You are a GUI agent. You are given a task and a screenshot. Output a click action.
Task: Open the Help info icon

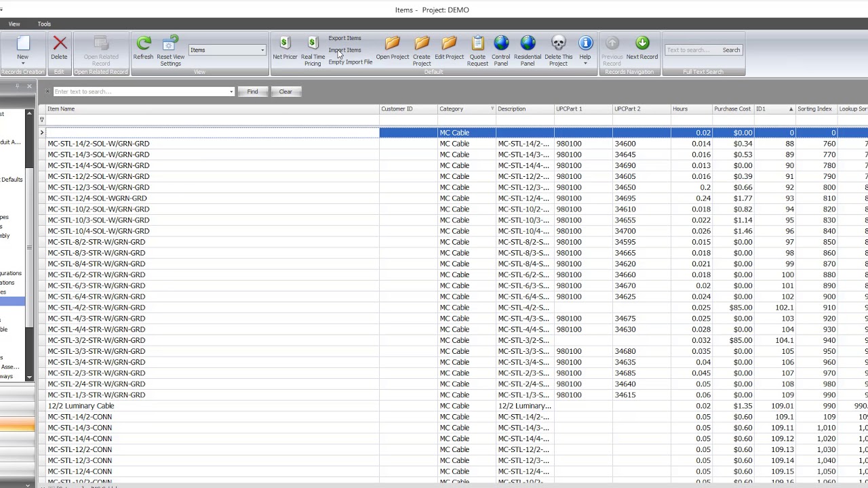click(585, 43)
